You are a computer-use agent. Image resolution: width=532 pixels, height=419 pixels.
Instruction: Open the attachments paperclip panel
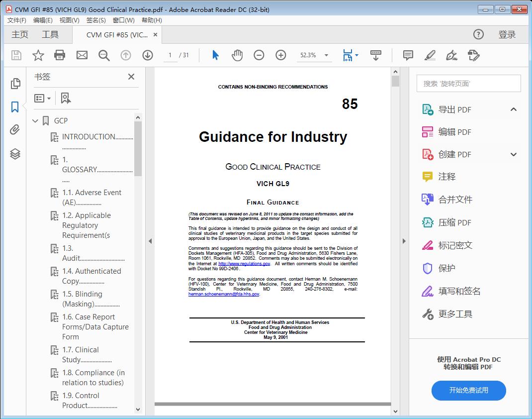[x=14, y=130]
